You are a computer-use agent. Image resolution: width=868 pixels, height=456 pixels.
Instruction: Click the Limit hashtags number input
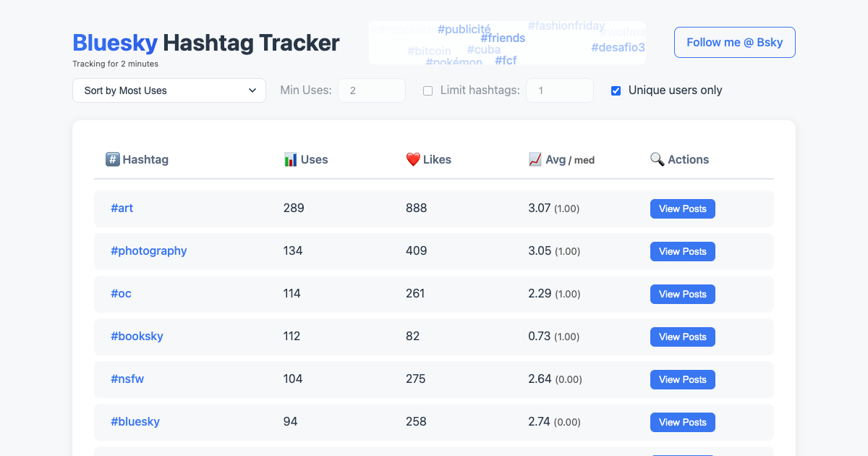point(559,90)
